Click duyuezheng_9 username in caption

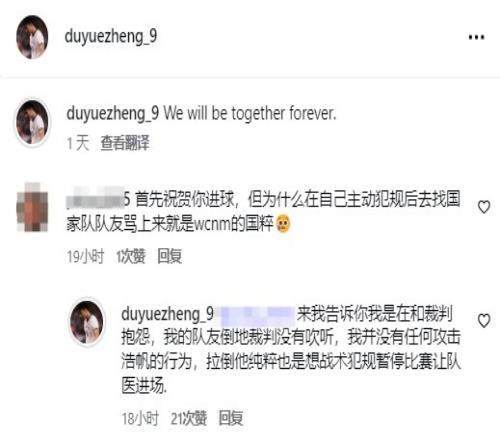coord(112,113)
